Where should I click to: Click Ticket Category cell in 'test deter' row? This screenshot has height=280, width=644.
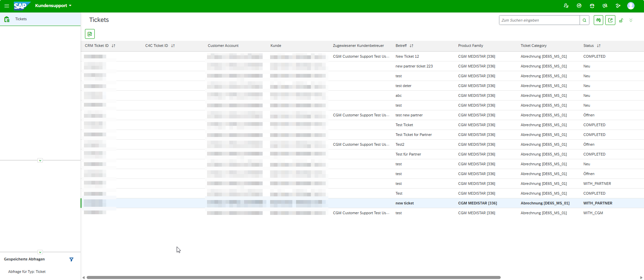(x=544, y=86)
